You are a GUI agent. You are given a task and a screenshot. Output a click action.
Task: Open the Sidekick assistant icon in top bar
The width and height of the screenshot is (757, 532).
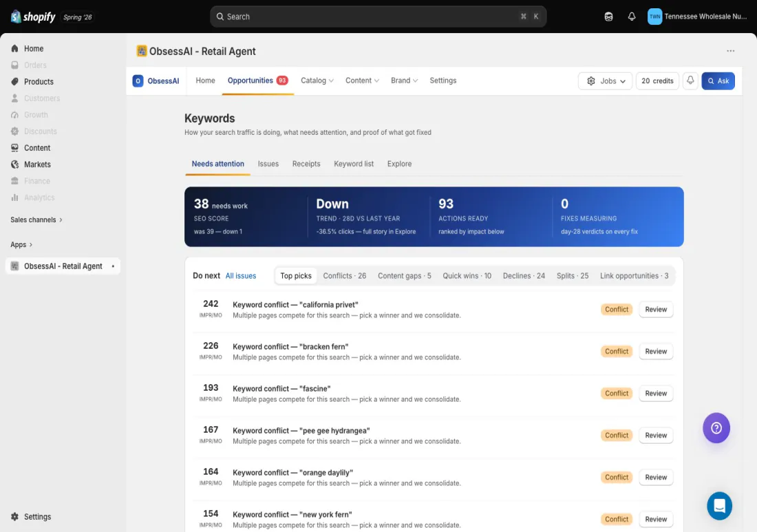point(608,17)
